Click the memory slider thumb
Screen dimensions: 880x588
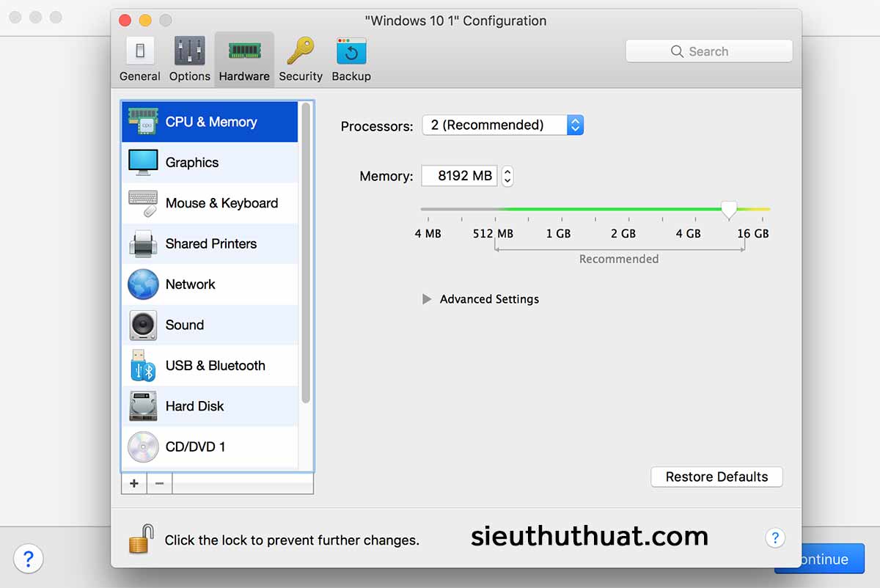728,210
